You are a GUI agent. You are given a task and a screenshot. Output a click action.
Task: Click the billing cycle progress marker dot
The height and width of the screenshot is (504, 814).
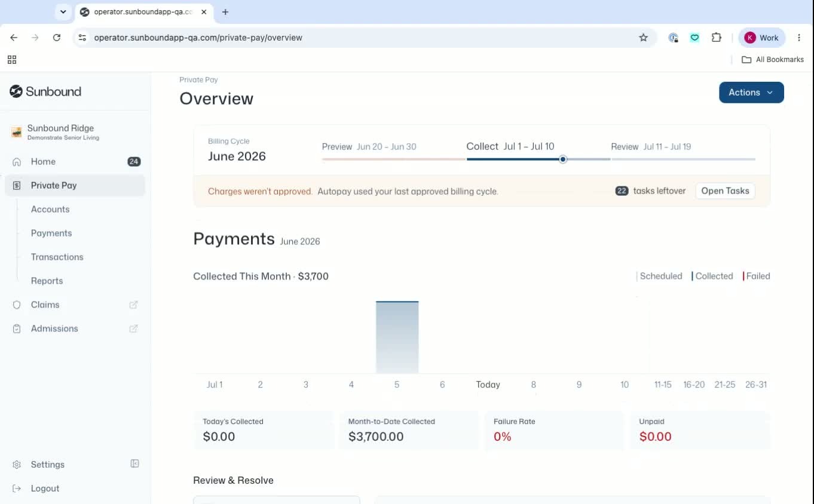click(563, 159)
